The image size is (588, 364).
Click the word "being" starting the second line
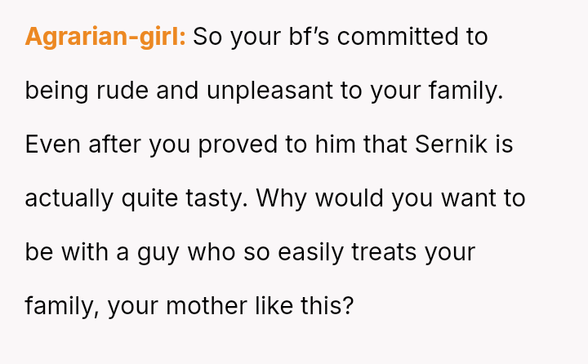click(x=51, y=91)
